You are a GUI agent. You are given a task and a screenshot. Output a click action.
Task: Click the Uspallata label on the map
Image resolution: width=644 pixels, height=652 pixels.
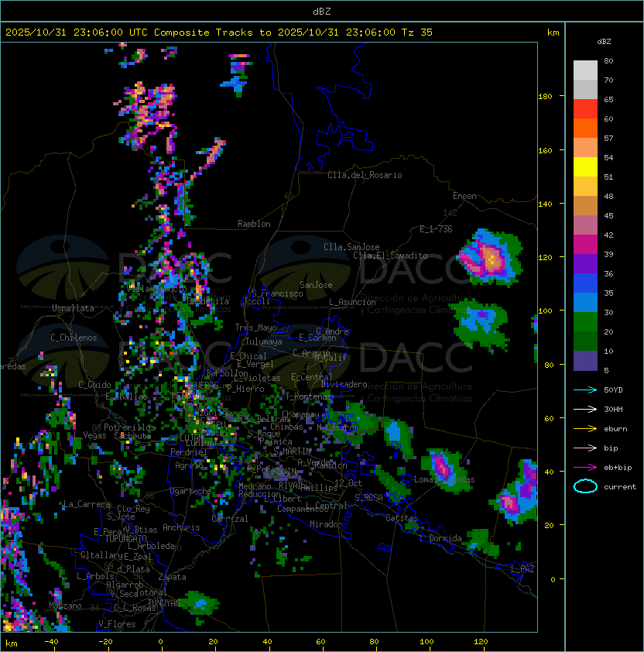click(x=73, y=308)
